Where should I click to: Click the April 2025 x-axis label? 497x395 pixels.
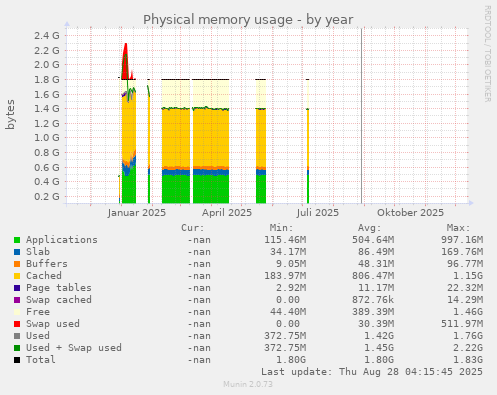227,213
